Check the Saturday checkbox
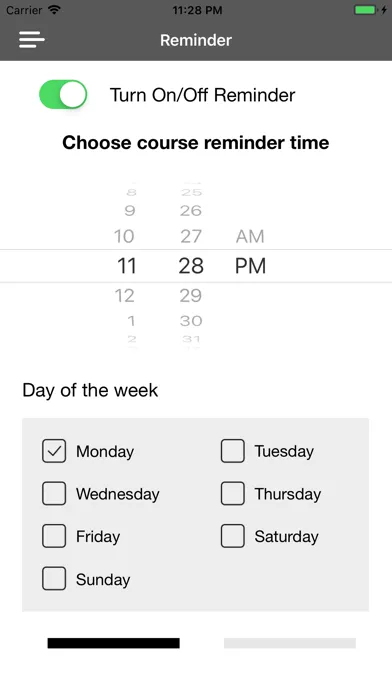This screenshot has height=696, width=392. point(233,536)
